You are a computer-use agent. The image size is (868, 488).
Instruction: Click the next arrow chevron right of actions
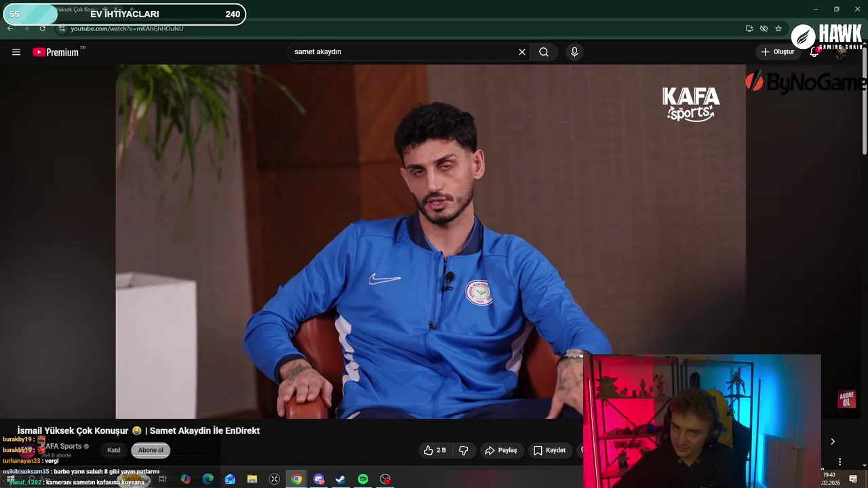click(833, 441)
